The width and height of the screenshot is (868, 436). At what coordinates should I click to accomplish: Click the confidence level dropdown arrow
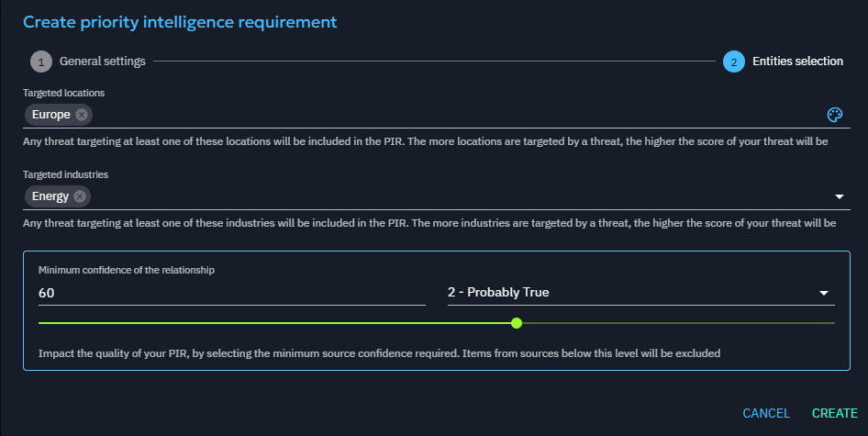[823, 293]
